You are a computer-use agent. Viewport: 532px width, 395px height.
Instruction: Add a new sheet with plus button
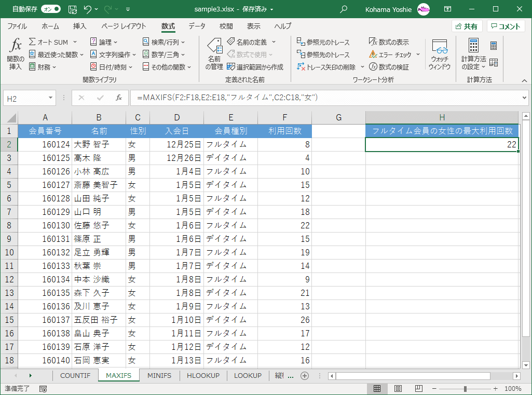click(x=305, y=376)
